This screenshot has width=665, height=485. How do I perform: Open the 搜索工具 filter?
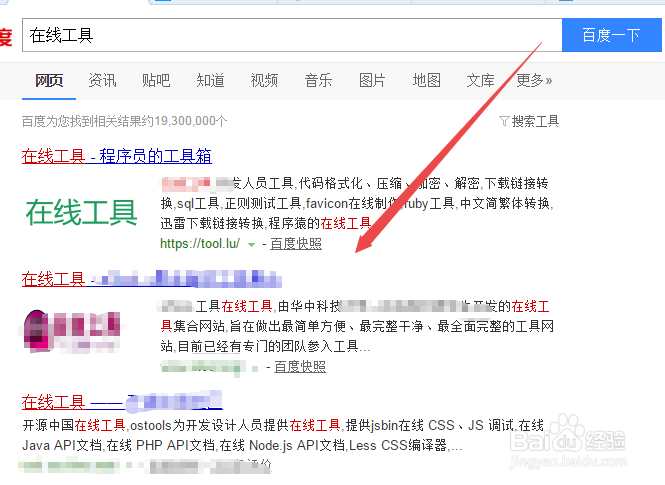pyautogui.click(x=529, y=122)
